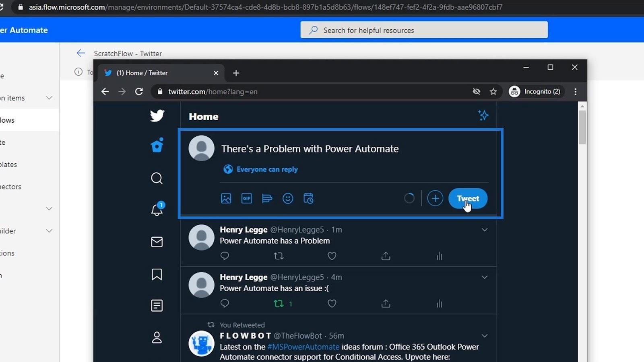Close the Home / Twitter browser tab

pyautogui.click(x=216, y=73)
